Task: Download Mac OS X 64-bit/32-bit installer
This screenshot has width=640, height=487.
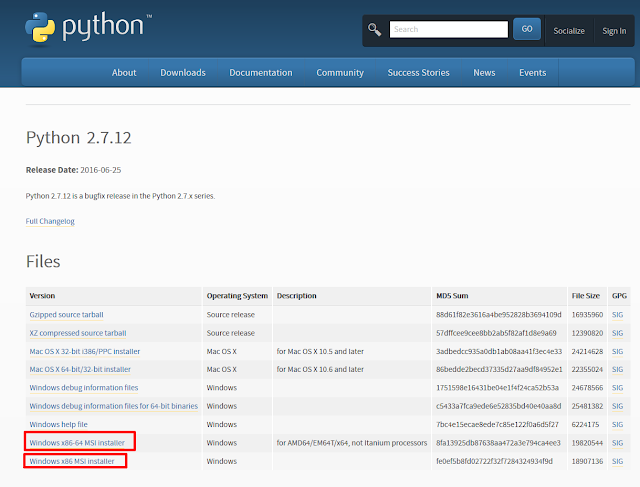Action: (x=80, y=369)
